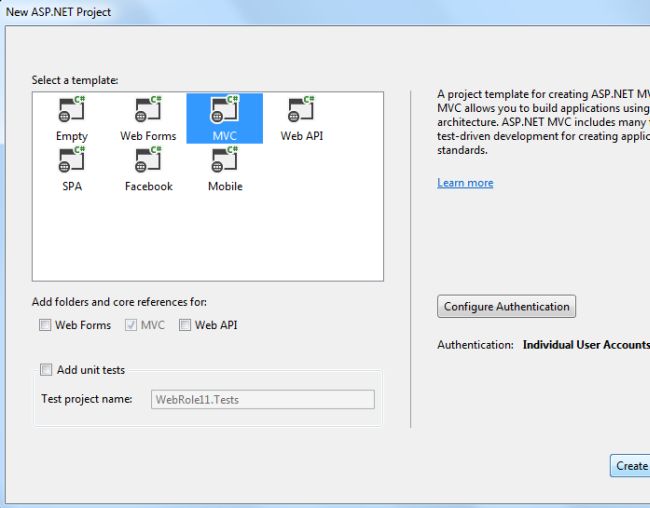Select the Web Forms template icon
Screen dimensions: 650x508
pyautogui.click(x=148, y=109)
